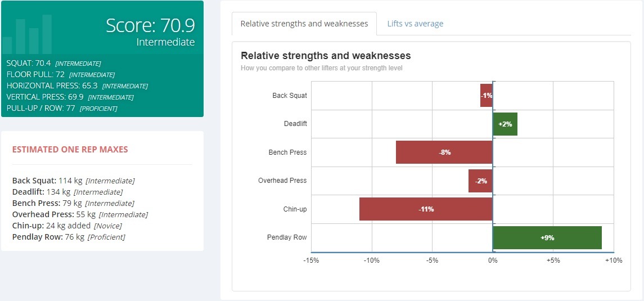Click the Estimated One Rep Maxes heading
Viewport: 644px width, 301px height.
(x=70, y=150)
